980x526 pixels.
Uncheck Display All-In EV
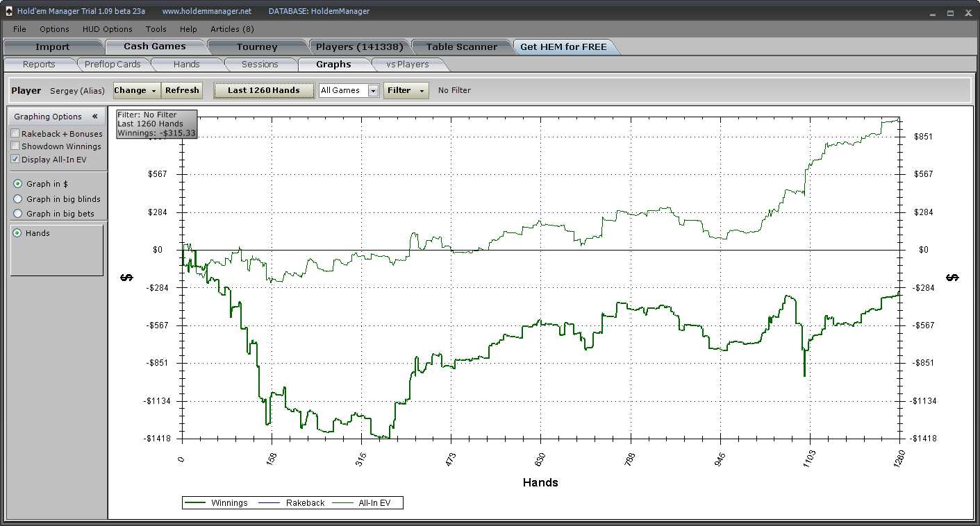click(15, 160)
